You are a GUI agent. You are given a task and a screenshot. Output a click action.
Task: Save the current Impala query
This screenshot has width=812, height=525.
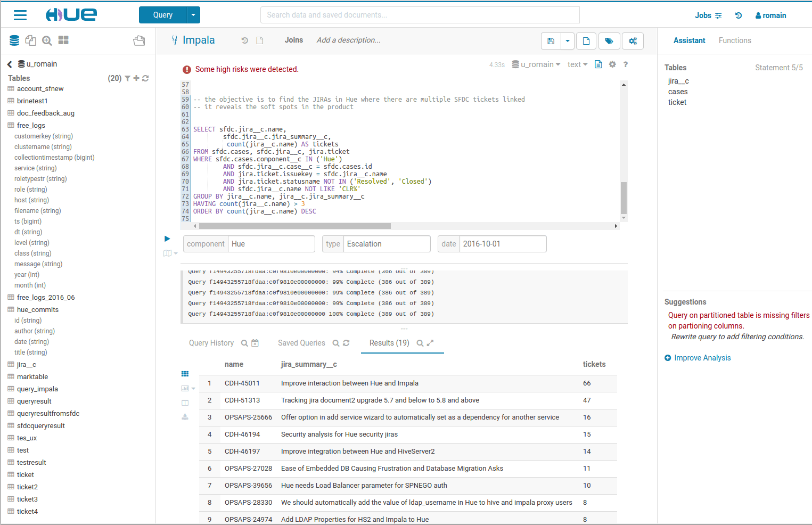pyautogui.click(x=551, y=41)
